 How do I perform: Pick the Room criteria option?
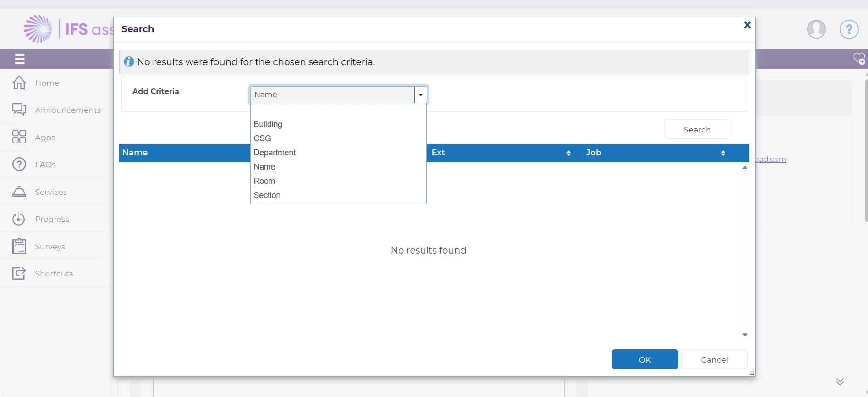click(264, 181)
